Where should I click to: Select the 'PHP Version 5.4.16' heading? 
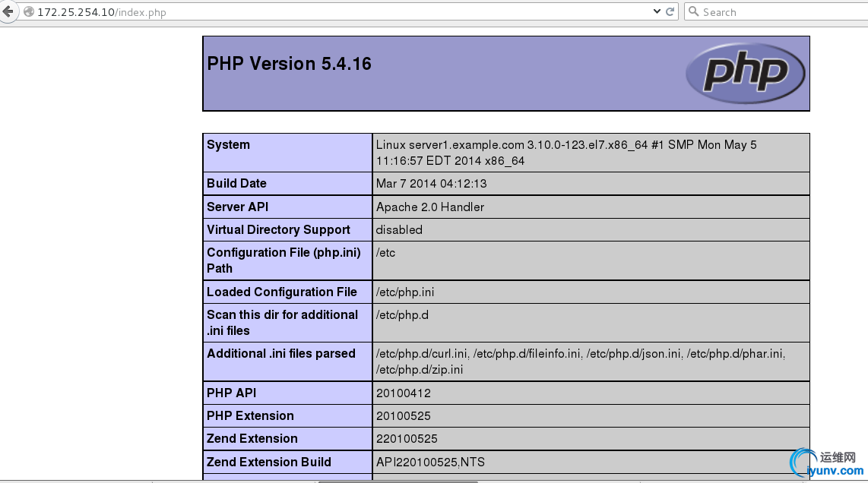[x=289, y=64]
